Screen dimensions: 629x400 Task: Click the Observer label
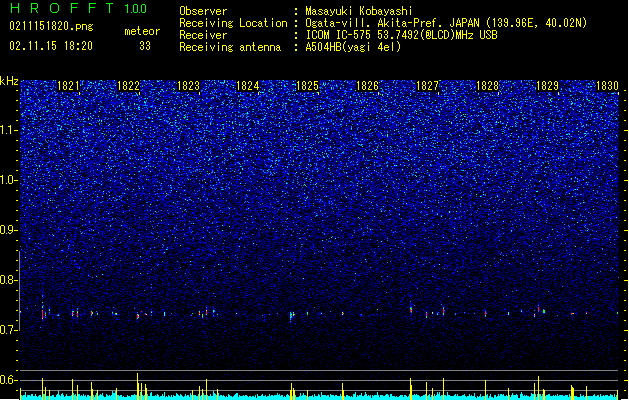[x=203, y=11]
